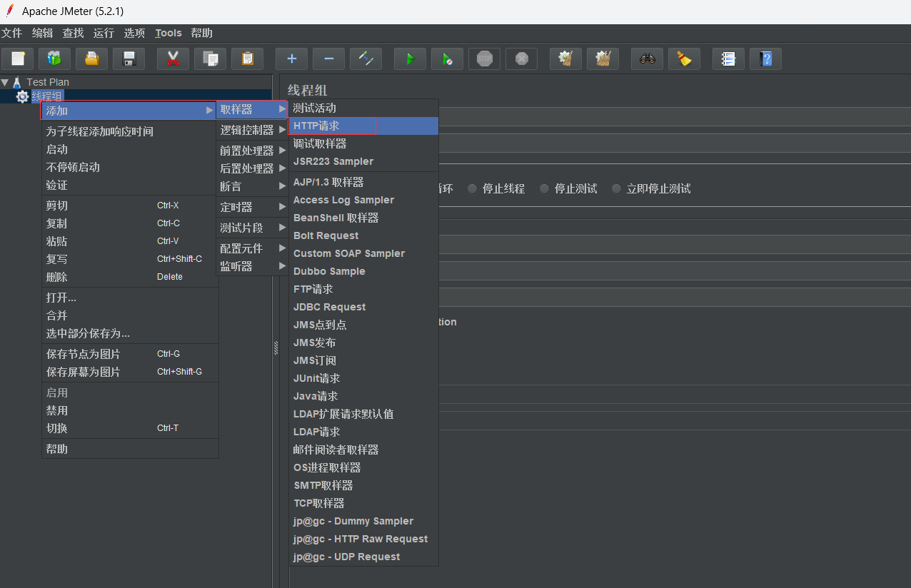Click the Function helper list icon
911x588 pixels.
pos(728,59)
